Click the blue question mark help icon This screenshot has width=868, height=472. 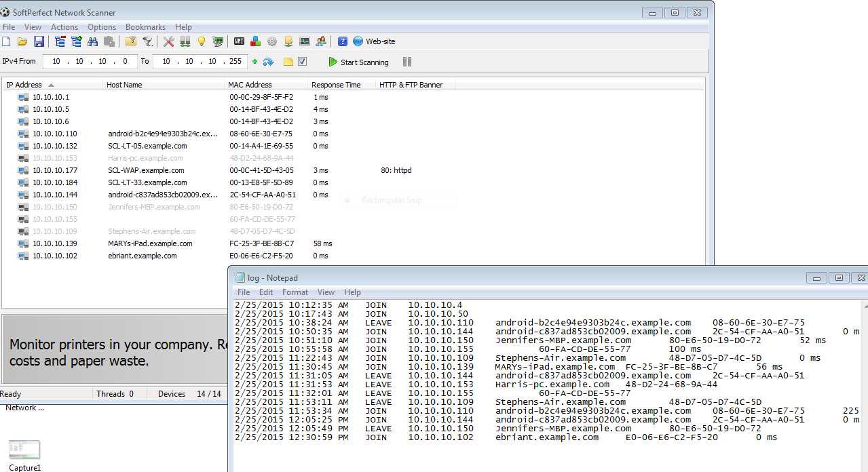(x=343, y=41)
